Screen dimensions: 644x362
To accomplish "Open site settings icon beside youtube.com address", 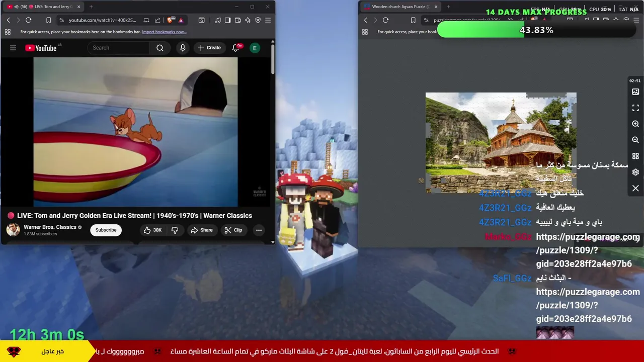I will coord(61,20).
